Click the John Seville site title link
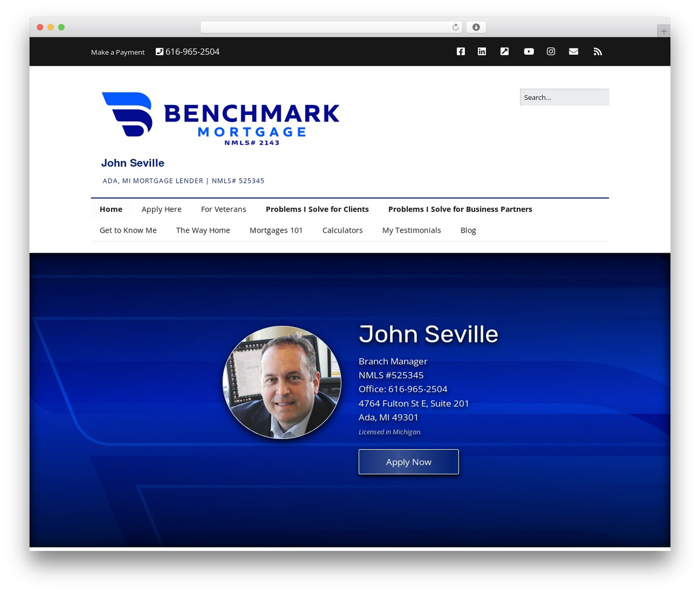The height and width of the screenshot is (593, 700). 133,163
